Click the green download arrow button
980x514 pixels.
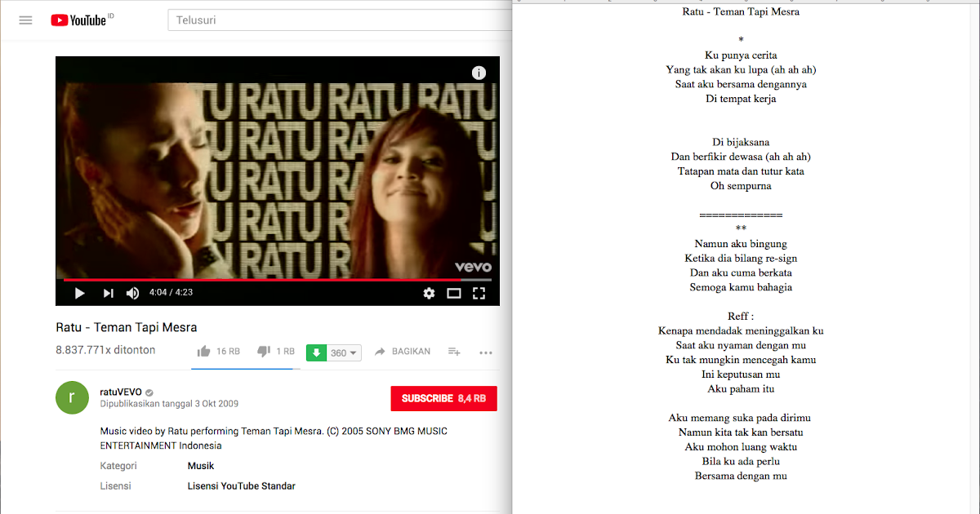click(x=316, y=352)
